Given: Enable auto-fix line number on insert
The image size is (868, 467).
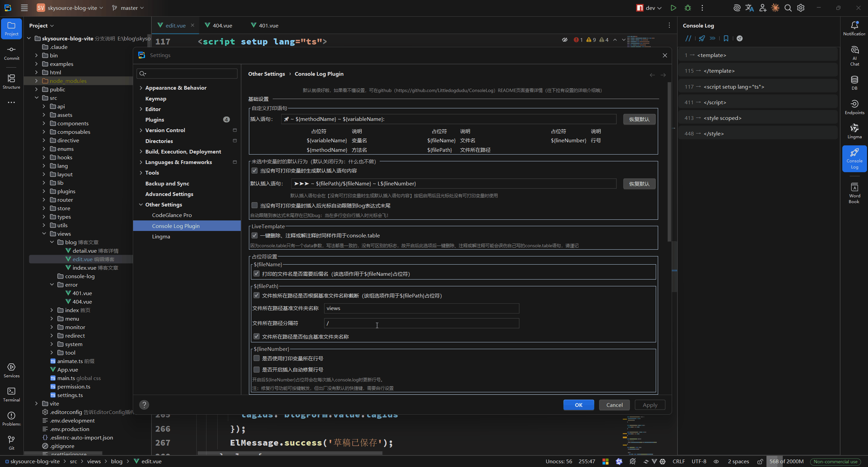Looking at the screenshot, I should point(256,370).
